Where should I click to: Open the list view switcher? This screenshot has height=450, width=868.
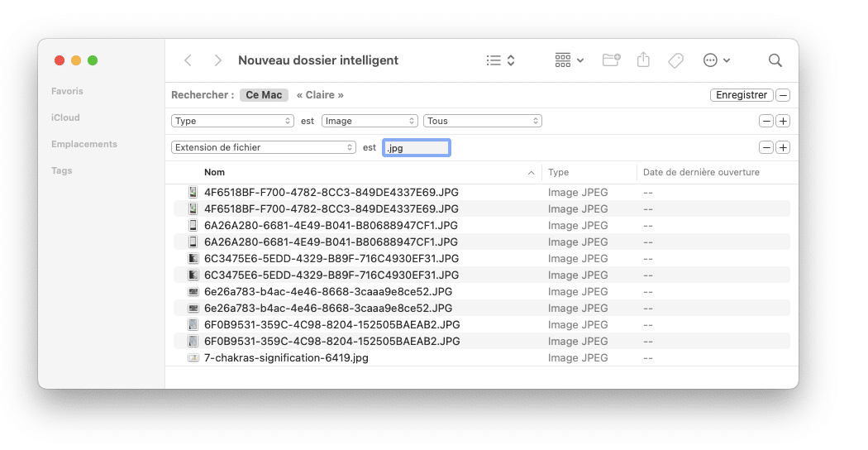point(501,60)
